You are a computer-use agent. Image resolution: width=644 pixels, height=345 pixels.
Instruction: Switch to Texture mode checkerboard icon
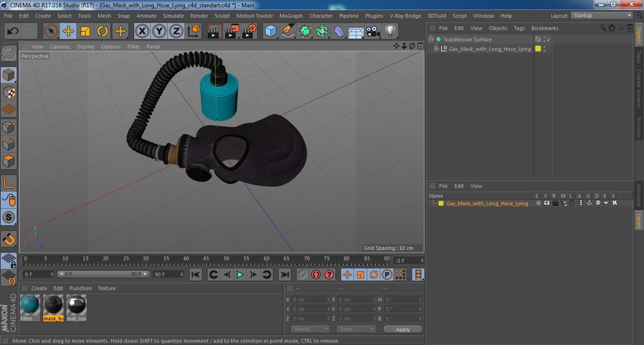click(9, 93)
